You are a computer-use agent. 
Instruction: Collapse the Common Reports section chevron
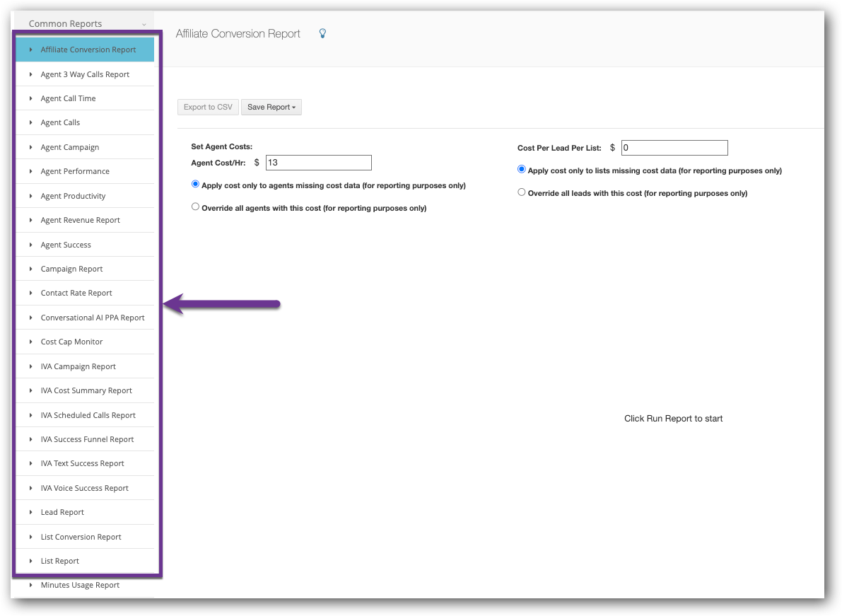coord(144,24)
